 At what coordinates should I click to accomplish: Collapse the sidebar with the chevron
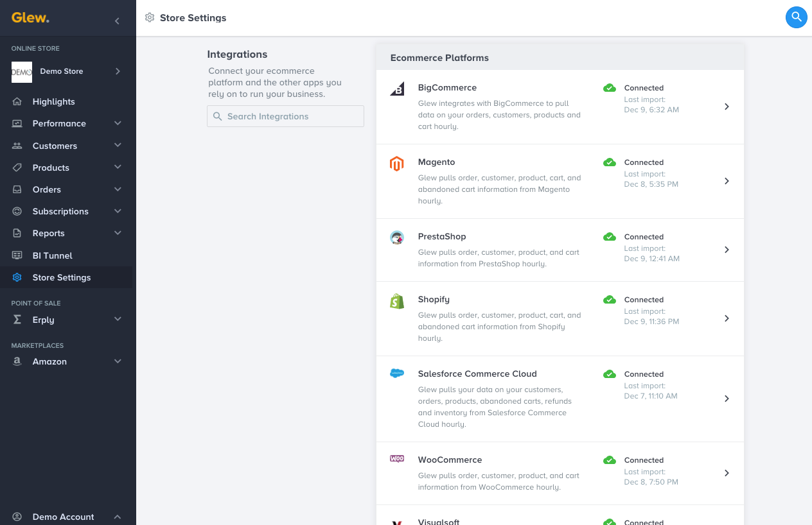coord(117,21)
